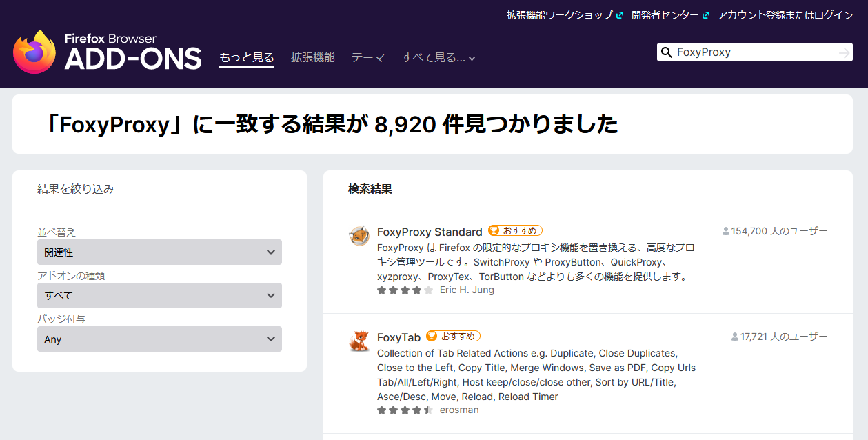The image size is (868, 440).
Task: Open the バッジ付与 Any dropdown
Action: pos(159,339)
